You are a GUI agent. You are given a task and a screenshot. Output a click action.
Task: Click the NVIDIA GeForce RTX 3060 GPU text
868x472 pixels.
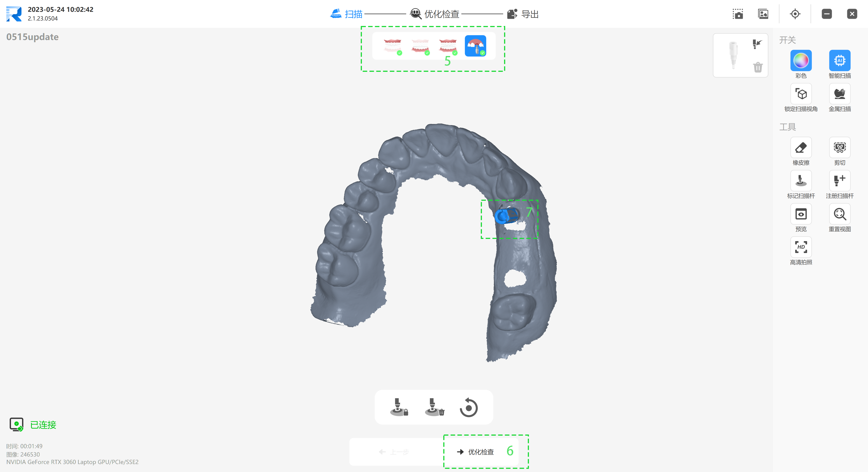72,462
